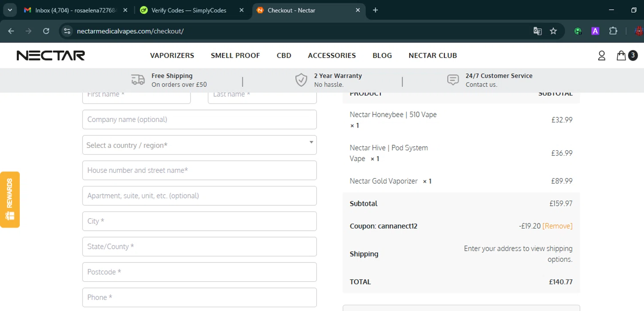Focus the City field
Image resolution: width=644 pixels, height=311 pixels.
(200, 221)
